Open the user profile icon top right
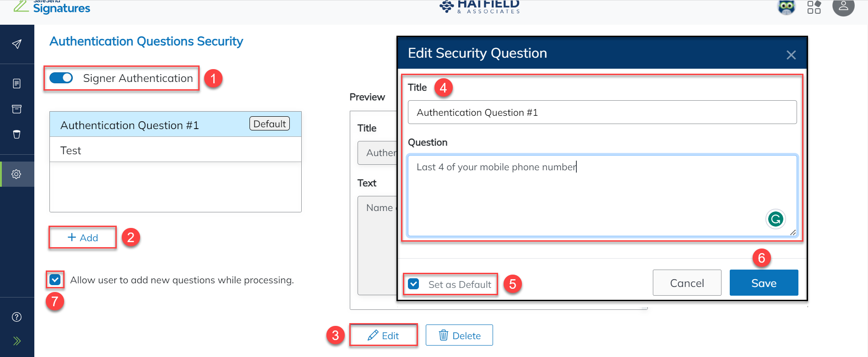Screen dimensions: 868x357 click(843, 7)
